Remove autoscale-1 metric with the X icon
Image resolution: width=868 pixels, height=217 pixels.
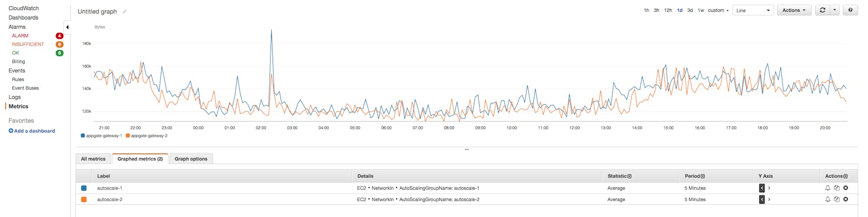[846, 188]
